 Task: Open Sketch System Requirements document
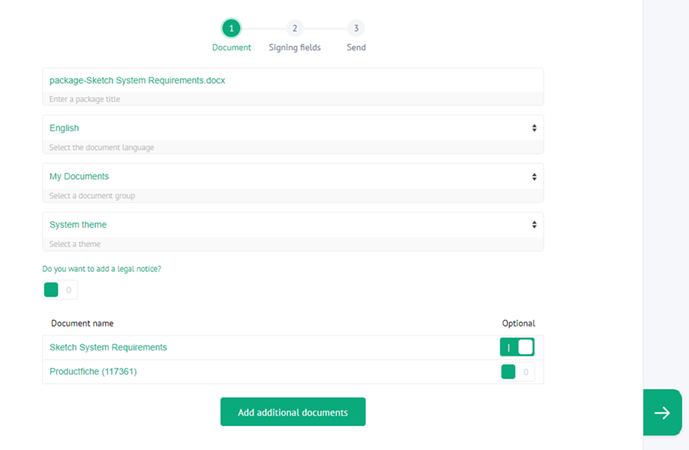click(108, 347)
